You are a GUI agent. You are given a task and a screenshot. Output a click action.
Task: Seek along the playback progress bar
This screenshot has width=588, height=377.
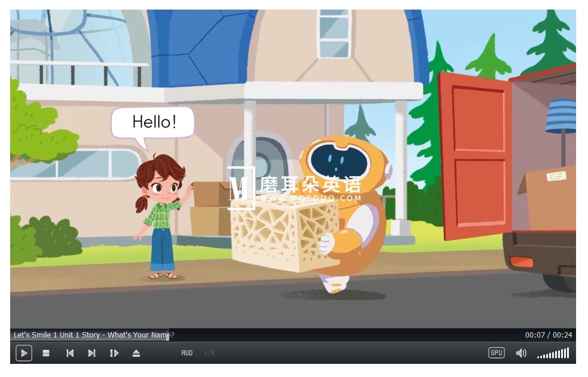click(x=293, y=335)
